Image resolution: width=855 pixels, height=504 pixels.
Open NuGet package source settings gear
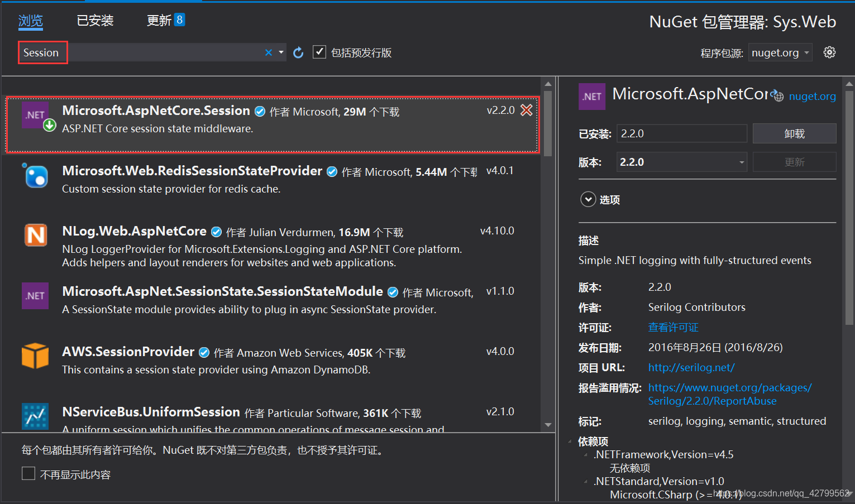830,52
